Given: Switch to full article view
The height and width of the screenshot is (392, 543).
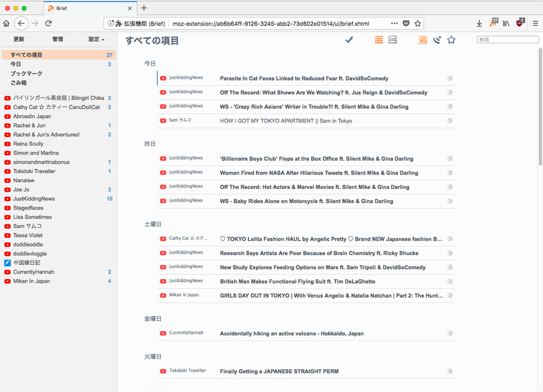Looking at the screenshot, I should 393,40.
